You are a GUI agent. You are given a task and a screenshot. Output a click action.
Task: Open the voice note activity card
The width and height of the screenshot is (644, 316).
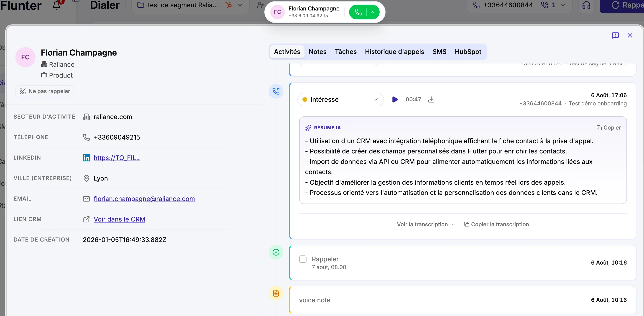coord(463,300)
